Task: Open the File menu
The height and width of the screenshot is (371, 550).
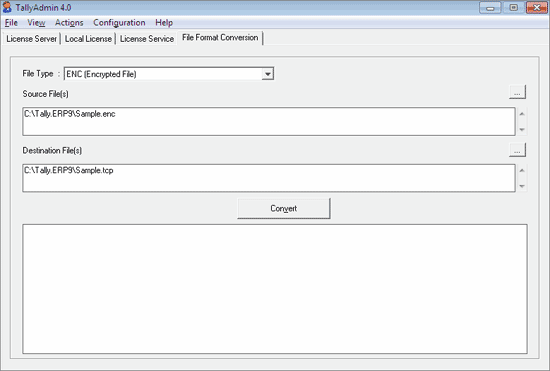Action: click(x=11, y=23)
